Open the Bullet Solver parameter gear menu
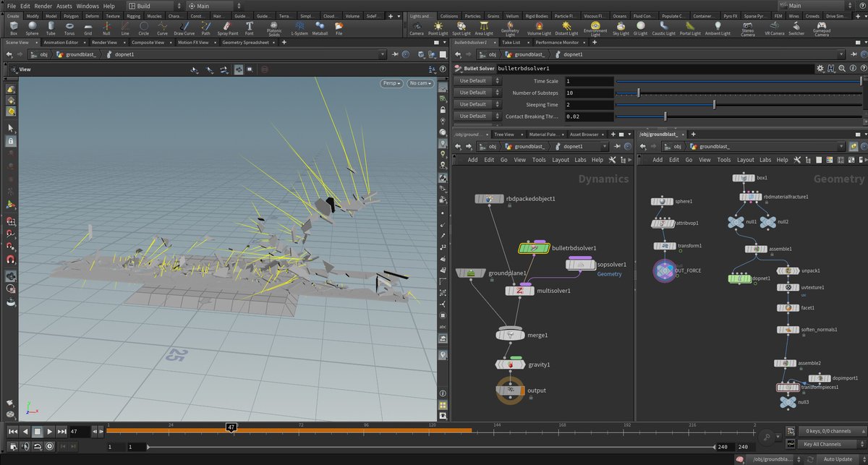This screenshot has height=465, width=868. 822,68
